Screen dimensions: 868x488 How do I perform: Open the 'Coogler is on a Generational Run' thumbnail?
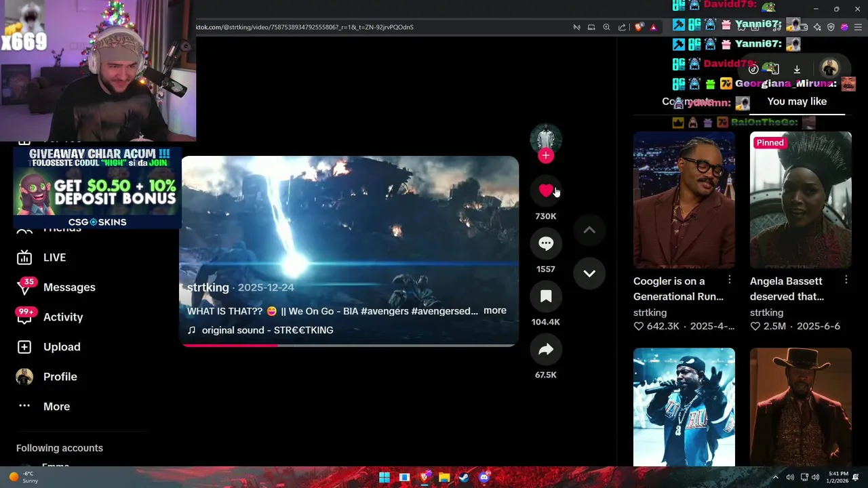click(684, 200)
